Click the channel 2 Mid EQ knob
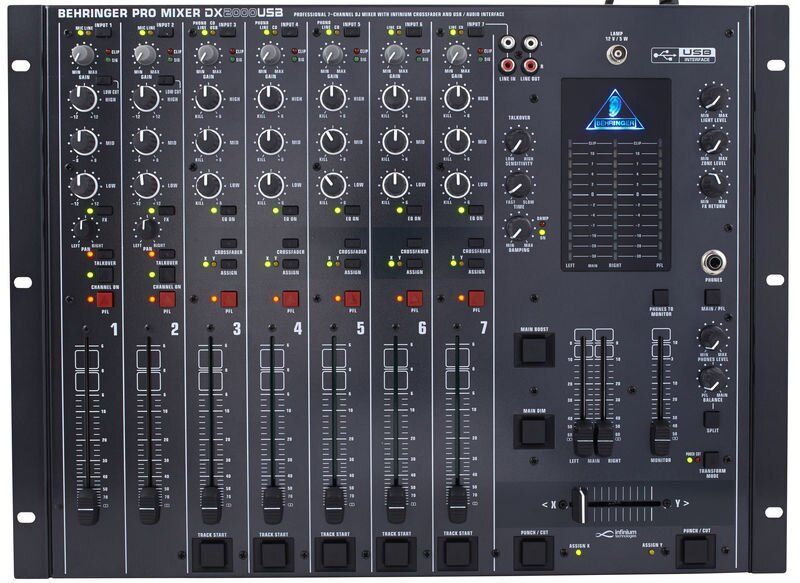The width and height of the screenshot is (800, 583). point(146,142)
